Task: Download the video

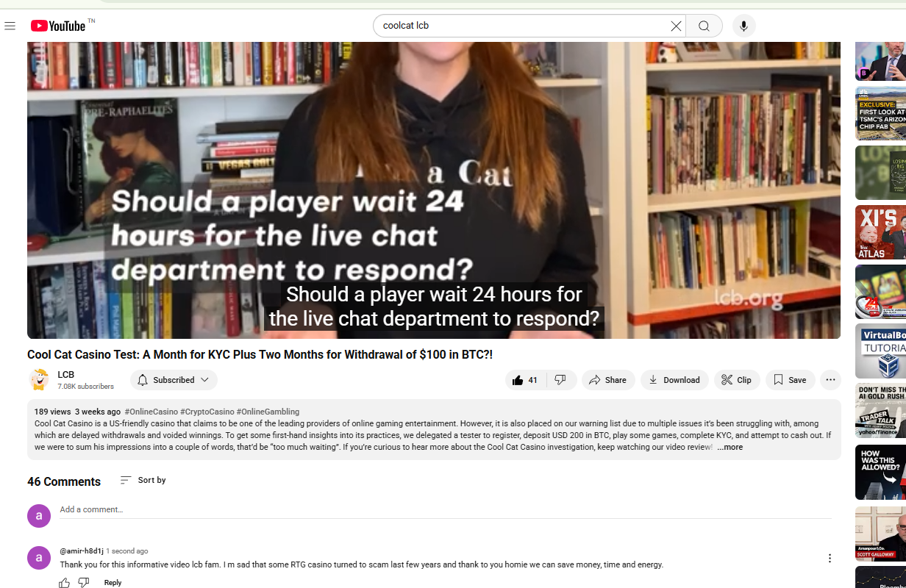Action: 674,380
